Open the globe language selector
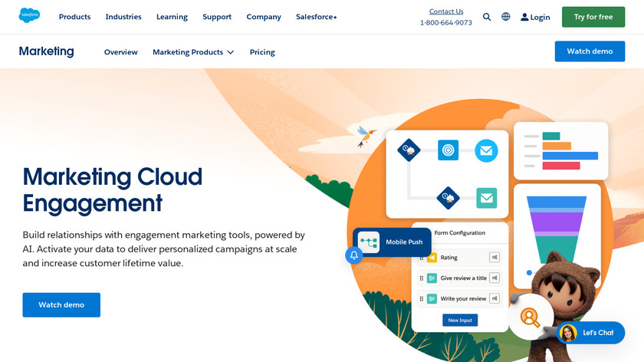Image resolution: width=644 pixels, height=362 pixels. [505, 16]
